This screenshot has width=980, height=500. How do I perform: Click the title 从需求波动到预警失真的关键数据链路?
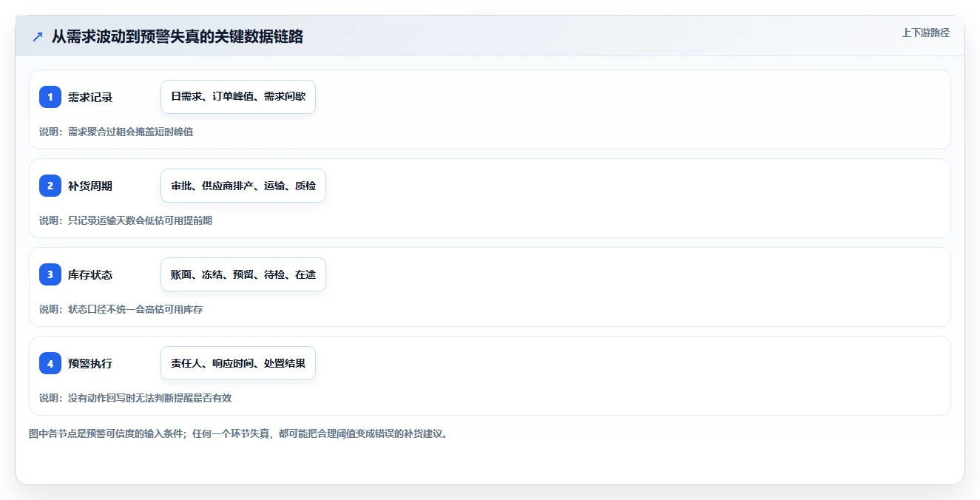pyautogui.click(x=178, y=36)
